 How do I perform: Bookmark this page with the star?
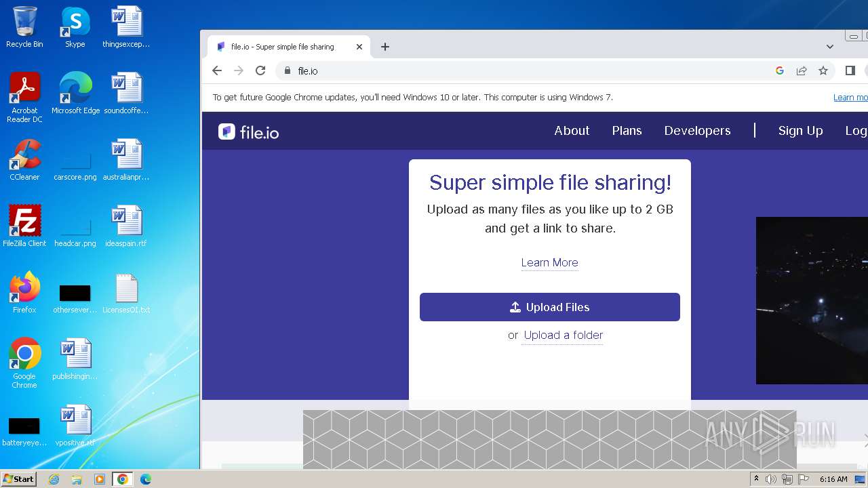[x=823, y=70]
